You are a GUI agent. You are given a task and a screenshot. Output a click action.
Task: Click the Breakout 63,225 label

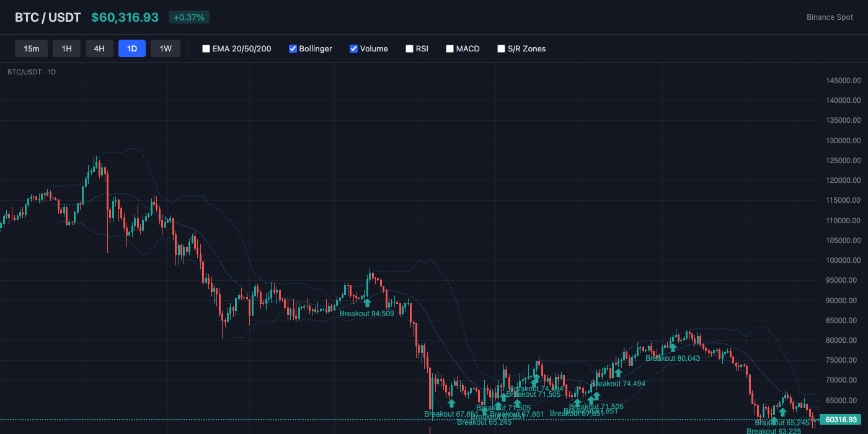[x=774, y=431]
